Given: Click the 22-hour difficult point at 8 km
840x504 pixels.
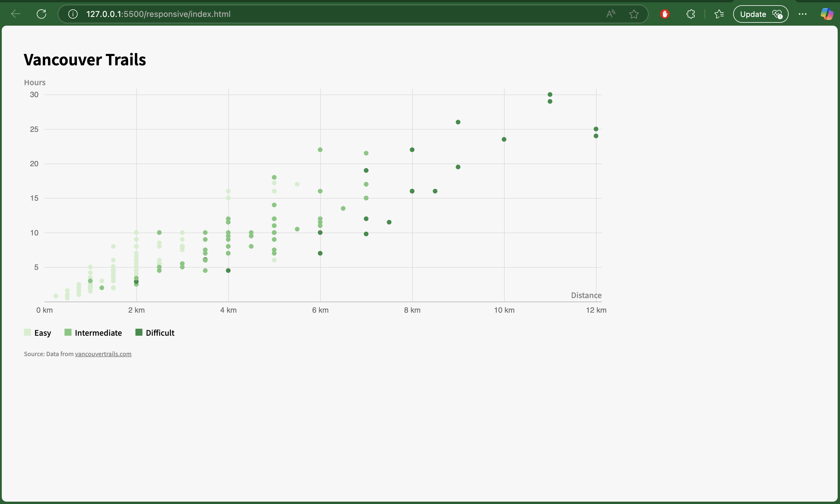Looking at the screenshot, I should point(412,150).
